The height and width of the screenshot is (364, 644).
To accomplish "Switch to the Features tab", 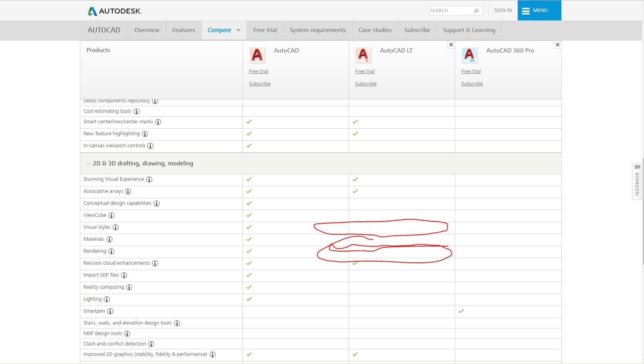I will [183, 30].
